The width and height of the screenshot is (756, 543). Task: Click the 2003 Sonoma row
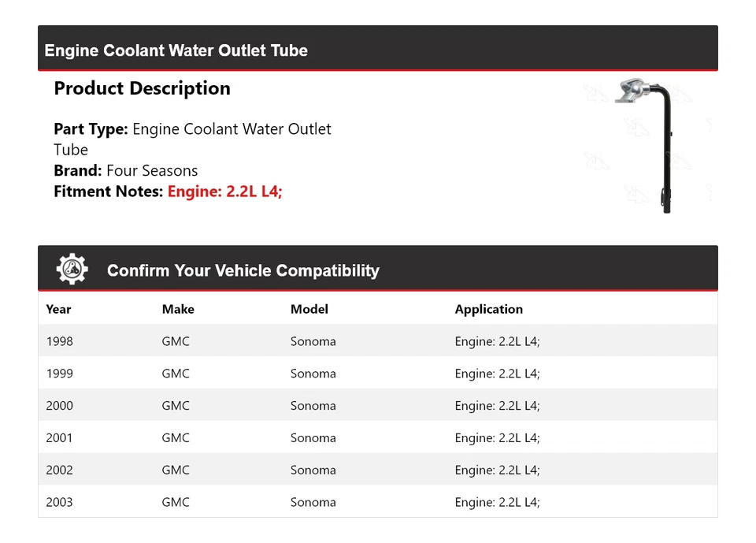click(x=313, y=502)
